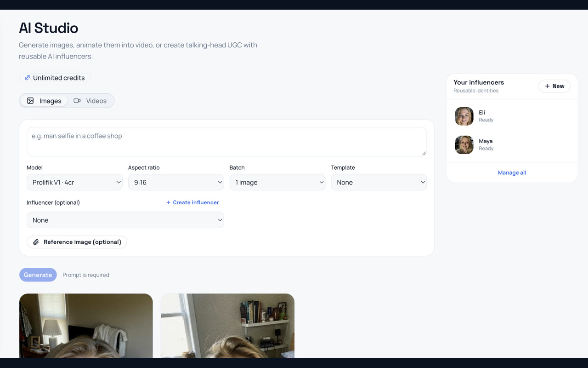Switch to the Videos tab
588x368 pixels.
pos(90,101)
